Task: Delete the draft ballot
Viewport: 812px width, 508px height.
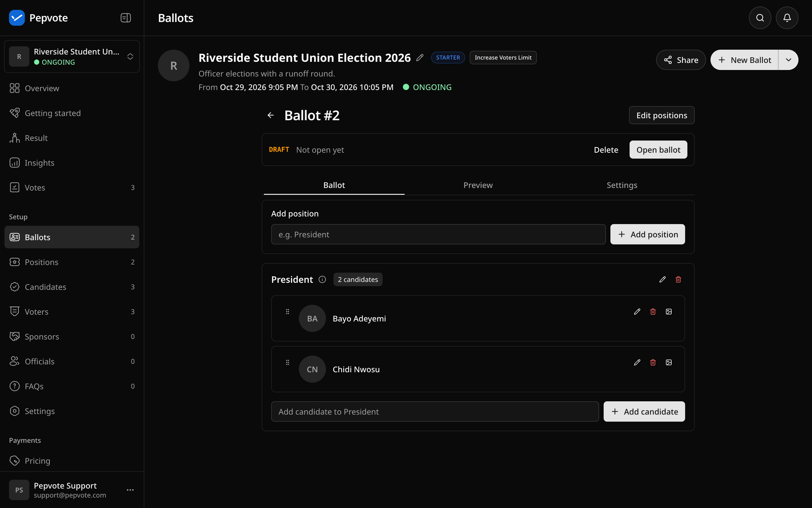Action: click(606, 150)
